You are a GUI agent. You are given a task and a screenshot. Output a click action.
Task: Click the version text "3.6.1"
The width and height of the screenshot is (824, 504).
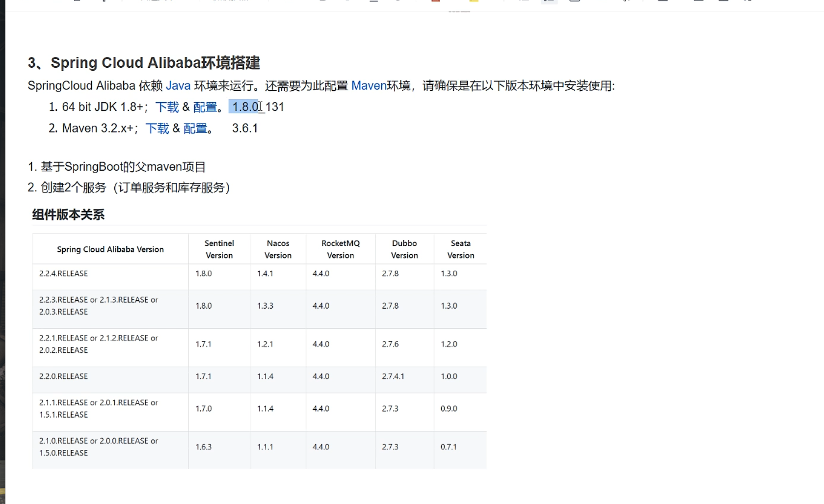(245, 129)
